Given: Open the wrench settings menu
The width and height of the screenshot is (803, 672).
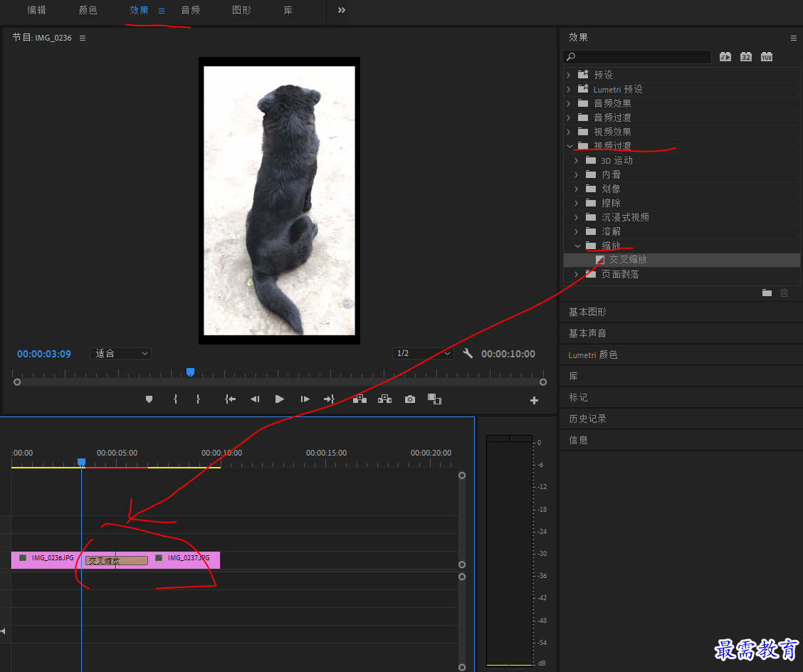Looking at the screenshot, I should click(x=468, y=353).
